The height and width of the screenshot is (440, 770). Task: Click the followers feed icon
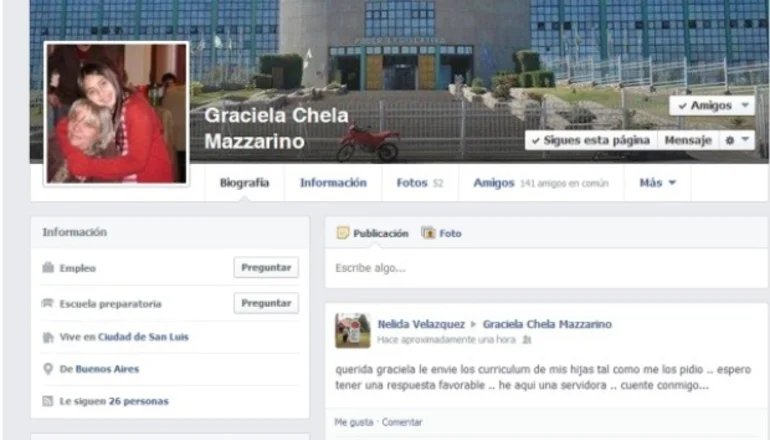coord(48,401)
